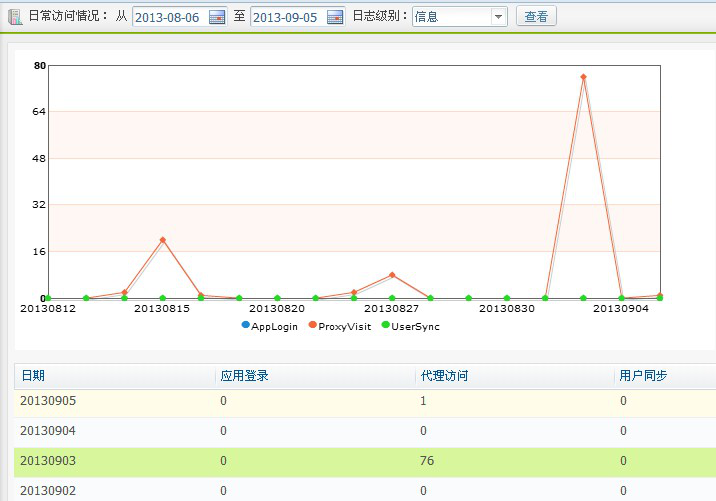
Task: Click the 查看 view button
Action: pos(536,17)
